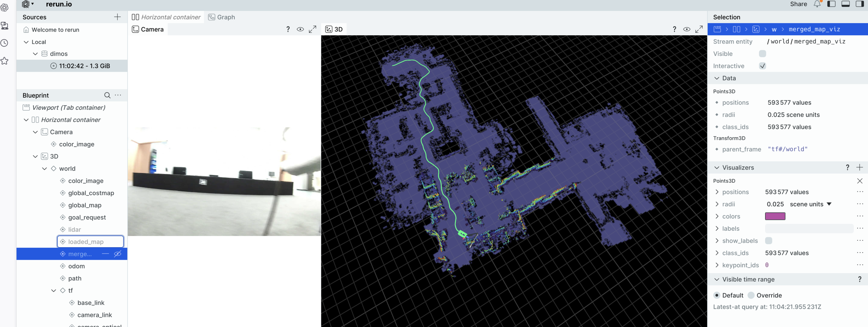Click the Share button

pyautogui.click(x=798, y=4)
